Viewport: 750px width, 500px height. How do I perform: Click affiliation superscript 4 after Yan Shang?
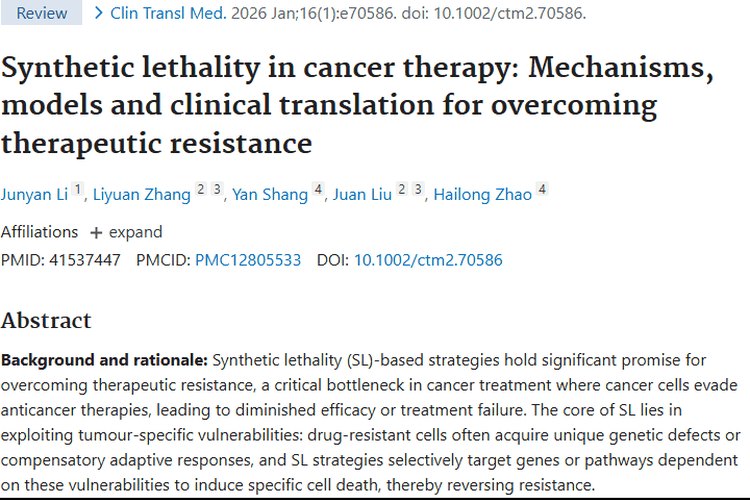[318, 189]
